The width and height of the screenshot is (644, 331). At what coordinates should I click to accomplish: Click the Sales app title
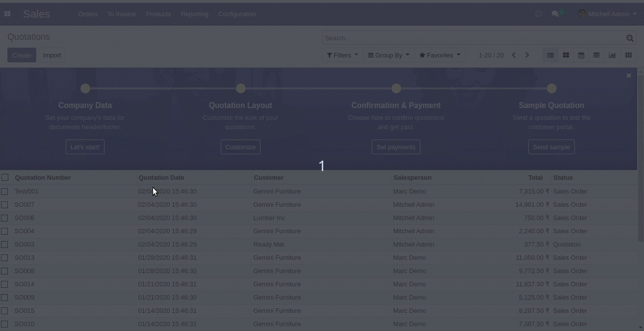(36, 14)
